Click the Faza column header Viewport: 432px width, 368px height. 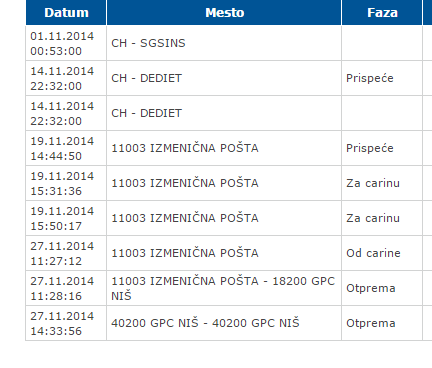coord(382,13)
